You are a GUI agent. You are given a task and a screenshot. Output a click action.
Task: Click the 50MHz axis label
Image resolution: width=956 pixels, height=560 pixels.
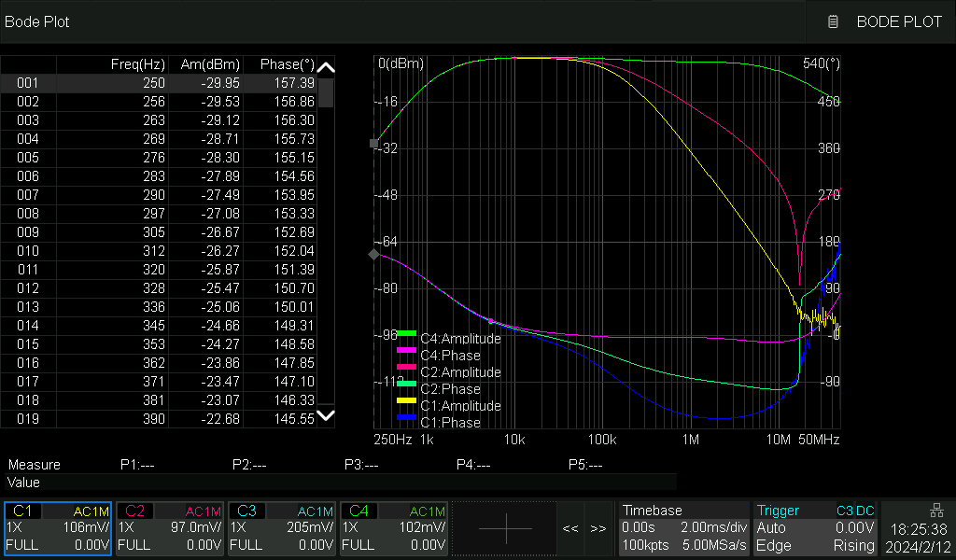point(820,440)
